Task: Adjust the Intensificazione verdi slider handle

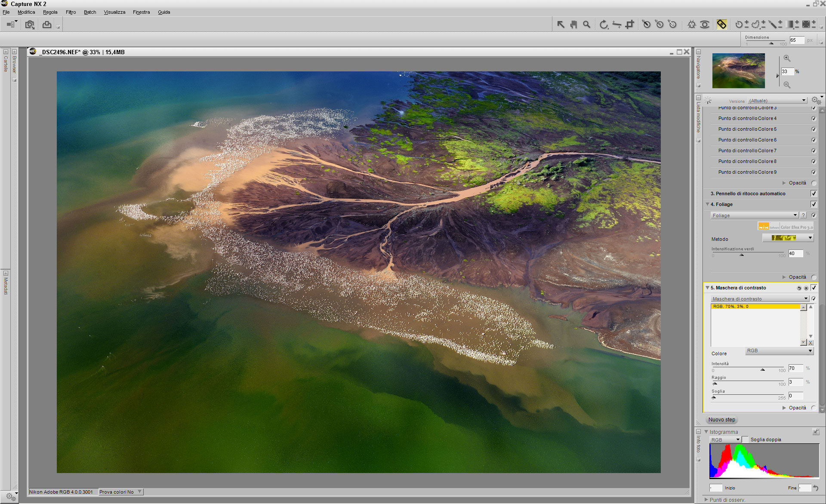Action: (742, 255)
